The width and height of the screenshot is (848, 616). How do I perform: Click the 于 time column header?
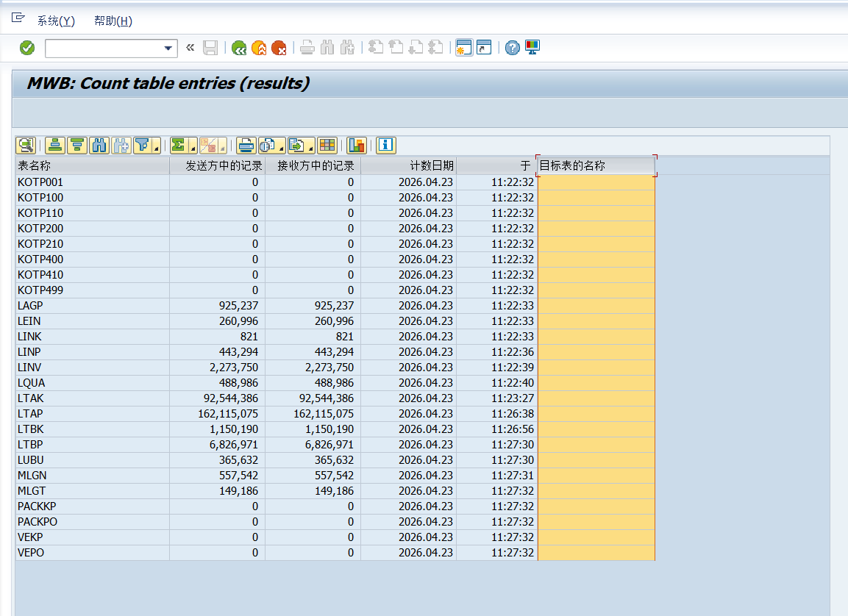click(x=497, y=166)
